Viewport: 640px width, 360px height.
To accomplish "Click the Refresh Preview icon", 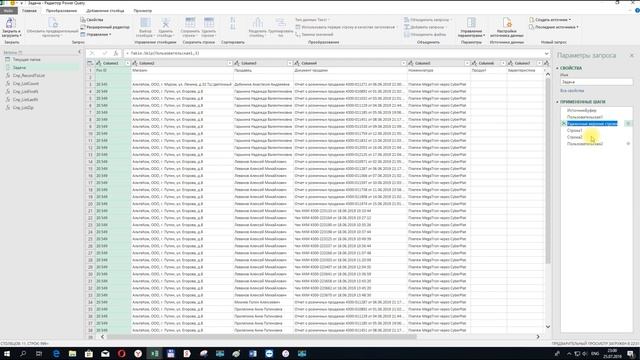I will tap(53, 23).
